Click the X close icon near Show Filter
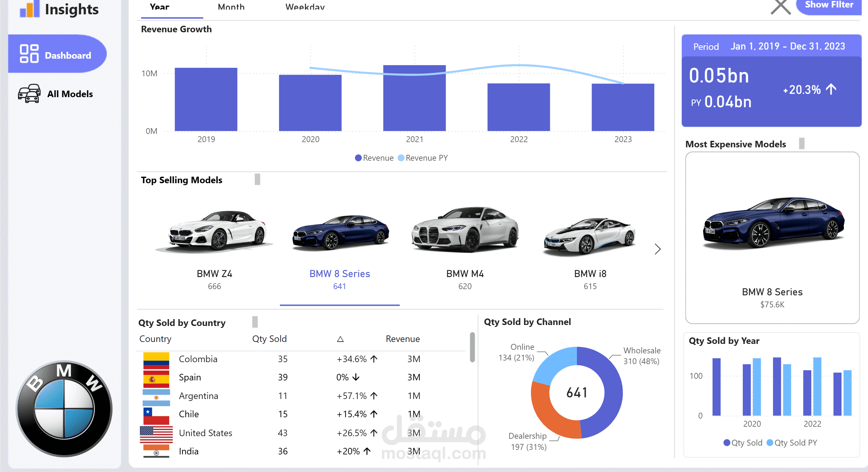The image size is (868, 472). coord(781,7)
